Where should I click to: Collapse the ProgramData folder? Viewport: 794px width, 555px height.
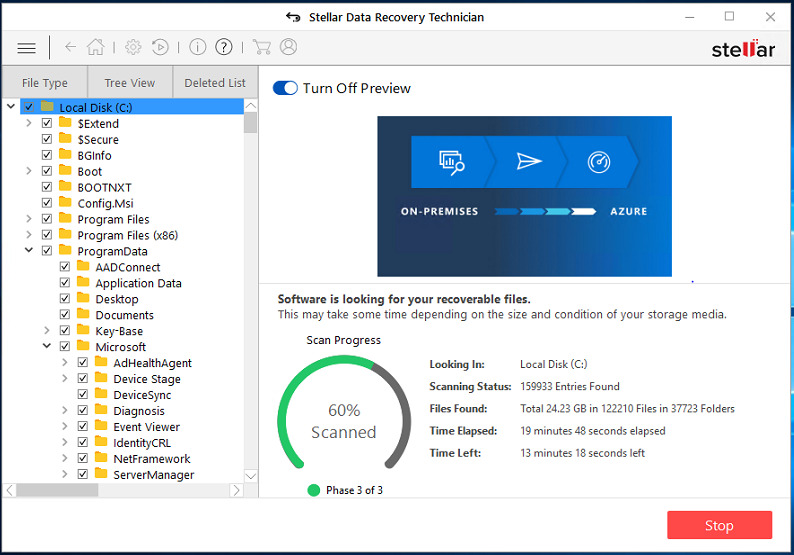[x=29, y=251]
